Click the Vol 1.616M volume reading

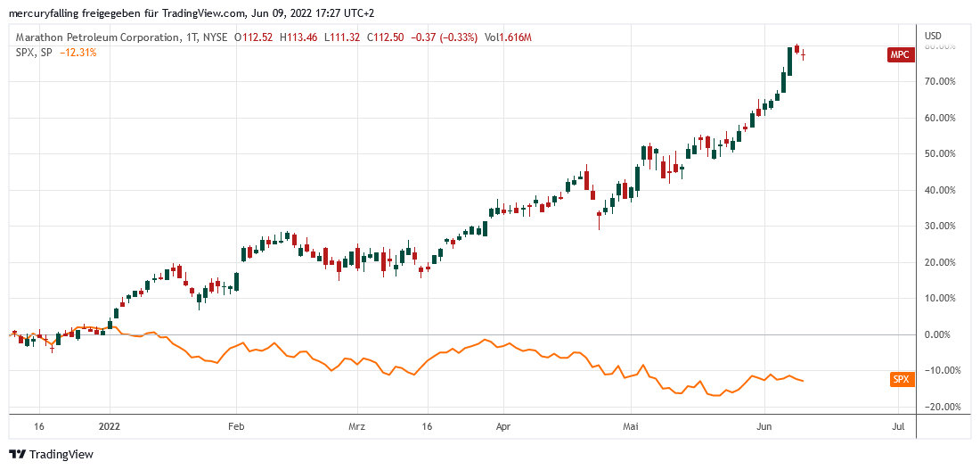[509, 37]
